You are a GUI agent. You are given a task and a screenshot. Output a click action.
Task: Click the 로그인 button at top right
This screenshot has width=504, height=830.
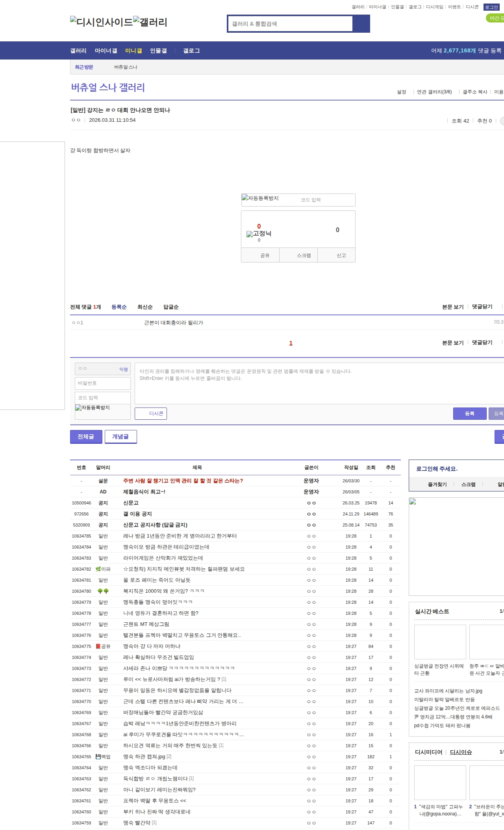pos(491,7)
